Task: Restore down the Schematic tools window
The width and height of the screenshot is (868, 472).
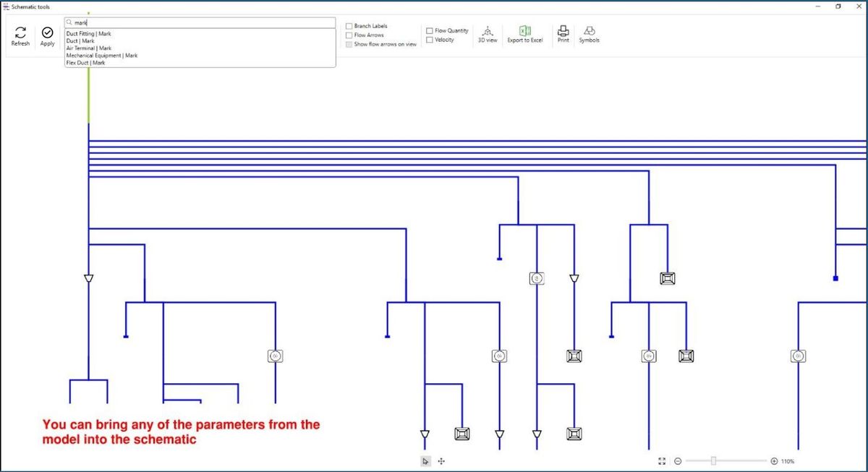Action: tap(838, 6)
